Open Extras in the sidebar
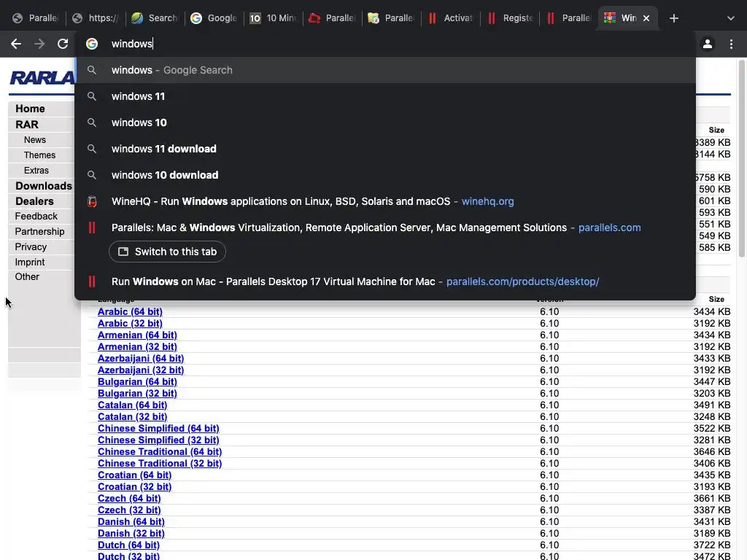The image size is (747, 560). coord(36,170)
